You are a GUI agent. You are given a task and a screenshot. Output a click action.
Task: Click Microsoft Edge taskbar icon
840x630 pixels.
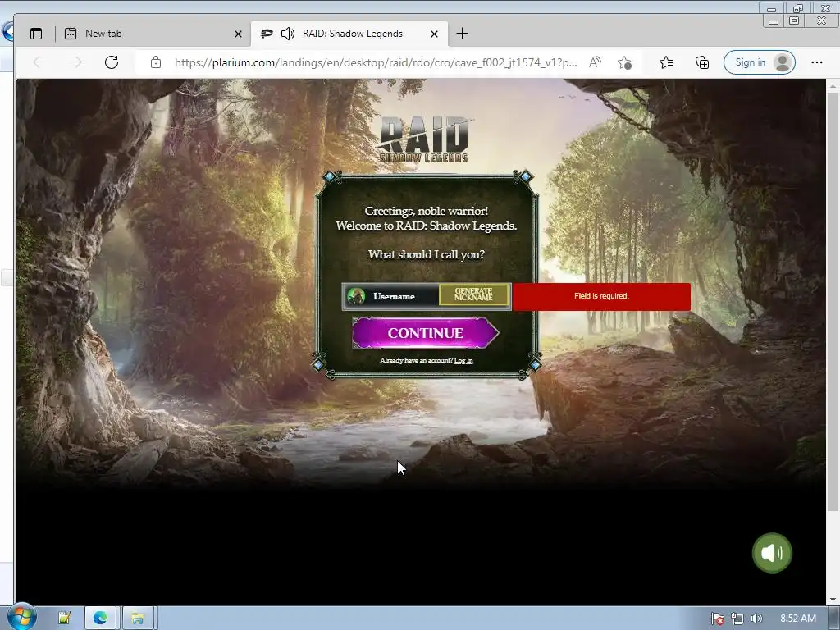click(100, 619)
